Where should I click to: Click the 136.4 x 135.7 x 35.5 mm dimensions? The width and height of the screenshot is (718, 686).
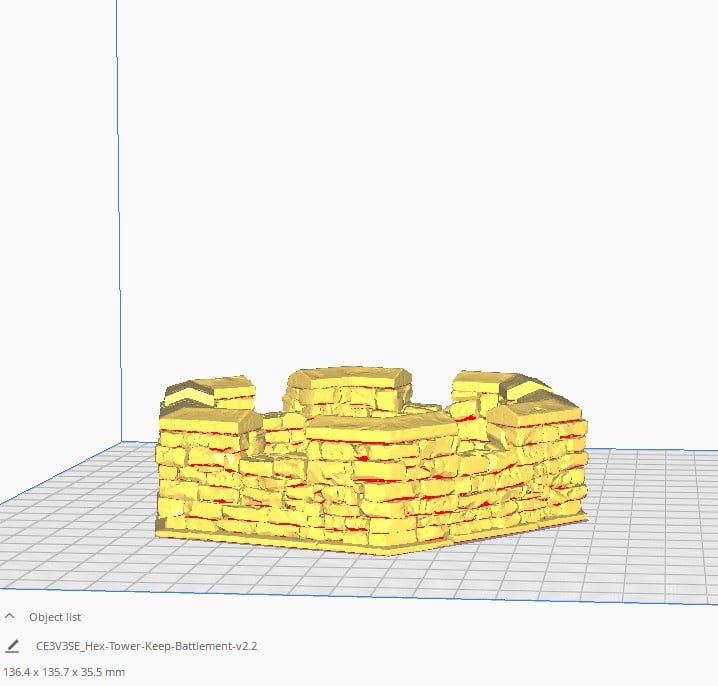click(x=64, y=672)
